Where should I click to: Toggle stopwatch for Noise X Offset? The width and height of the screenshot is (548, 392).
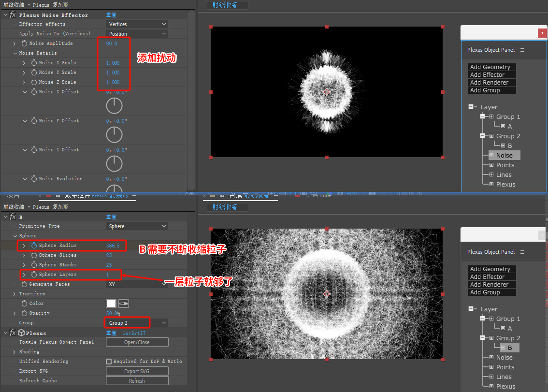click(x=34, y=92)
